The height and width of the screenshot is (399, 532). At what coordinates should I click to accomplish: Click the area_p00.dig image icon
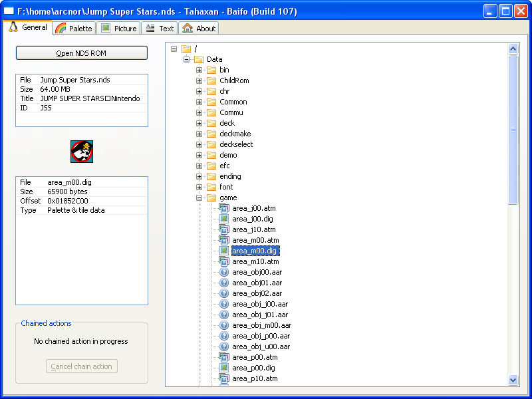[224, 368]
